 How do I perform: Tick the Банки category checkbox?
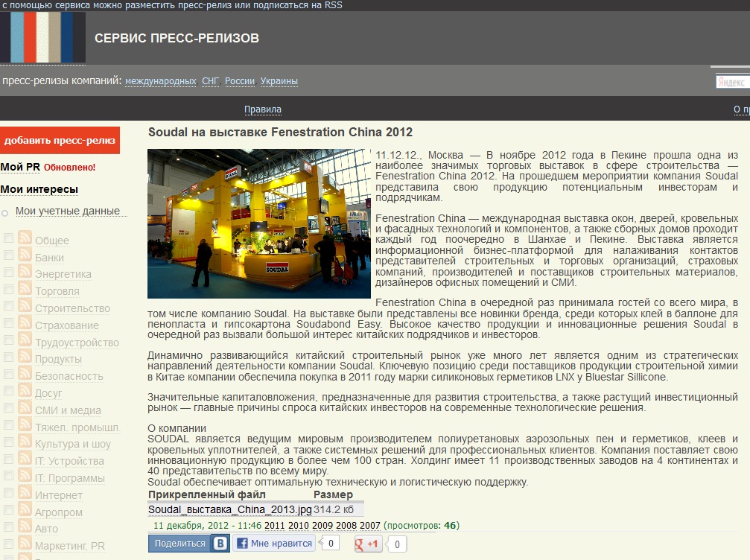coord(8,255)
